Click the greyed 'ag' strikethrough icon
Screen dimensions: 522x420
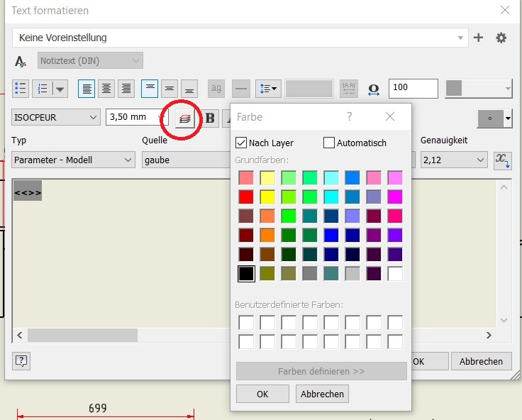(x=216, y=89)
